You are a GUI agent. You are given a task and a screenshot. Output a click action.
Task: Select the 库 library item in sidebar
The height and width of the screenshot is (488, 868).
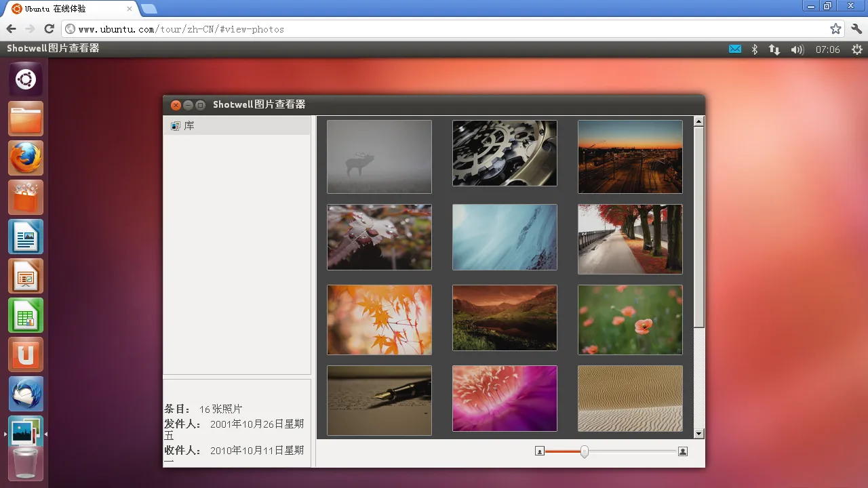pyautogui.click(x=189, y=126)
